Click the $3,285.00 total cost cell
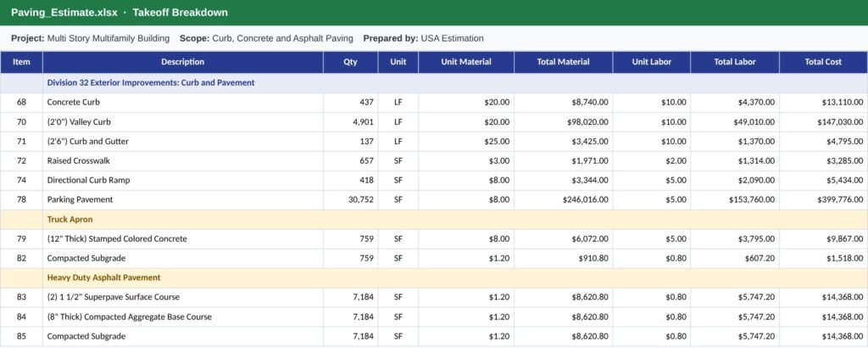The width and height of the screenshot is (868, 348). click(823, 160)
